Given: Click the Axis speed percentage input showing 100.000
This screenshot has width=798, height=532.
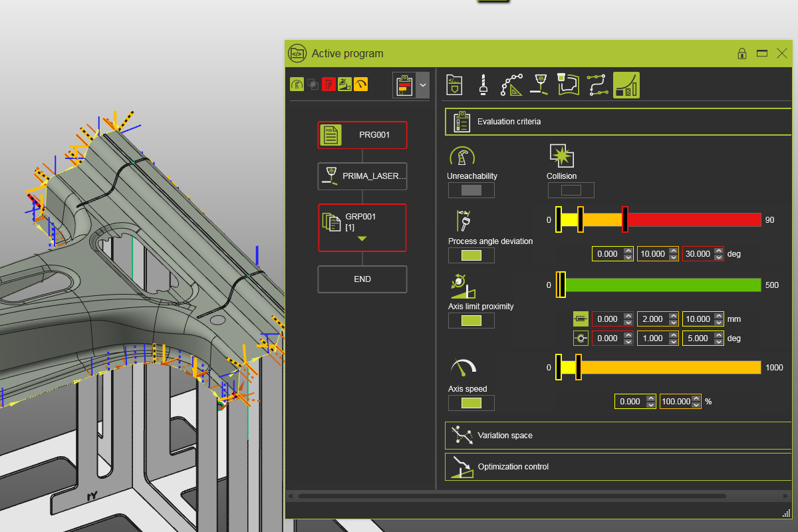Looking at the screenshot, I should point(675,401).
